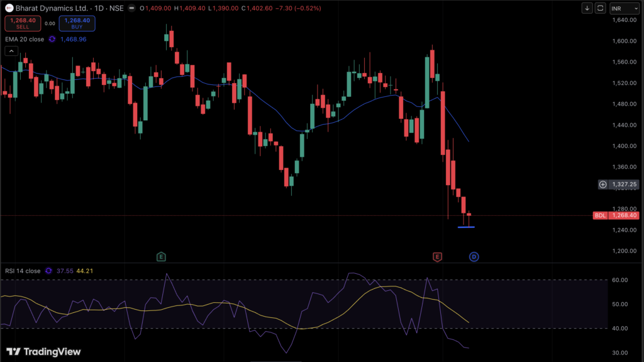Viewport: 644px width, 362px height.
Task: Toggle the round minus button next to NSE
Action: (x=130, y=8)
